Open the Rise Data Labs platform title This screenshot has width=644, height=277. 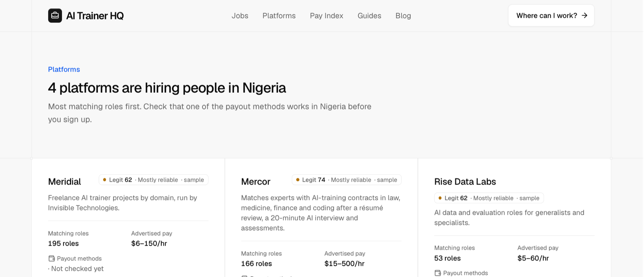[465, 181]
